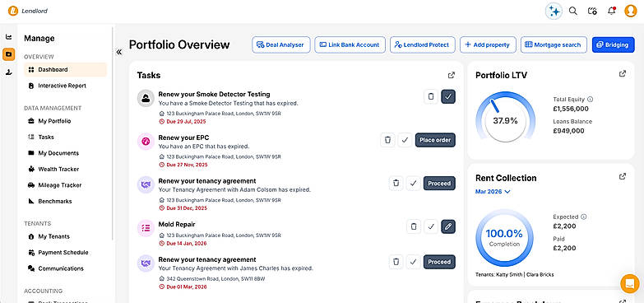This screenshot has width=644, height=303.
Task: Click the Loans Balance £949,000 value
Action: 569,131
